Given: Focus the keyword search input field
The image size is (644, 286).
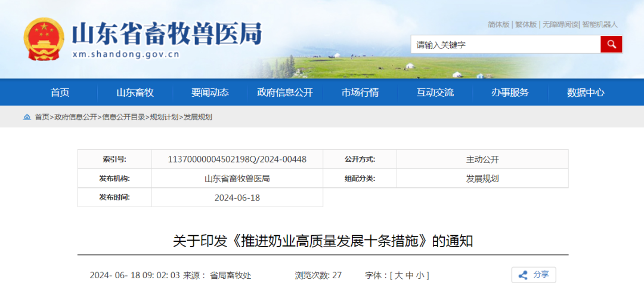Looking at the screenshot, I should click(x=506, y=44).
